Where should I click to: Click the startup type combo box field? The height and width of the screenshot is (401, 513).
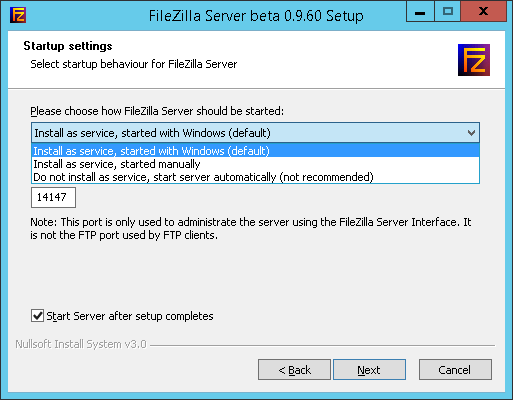click(x=255, y=133)
